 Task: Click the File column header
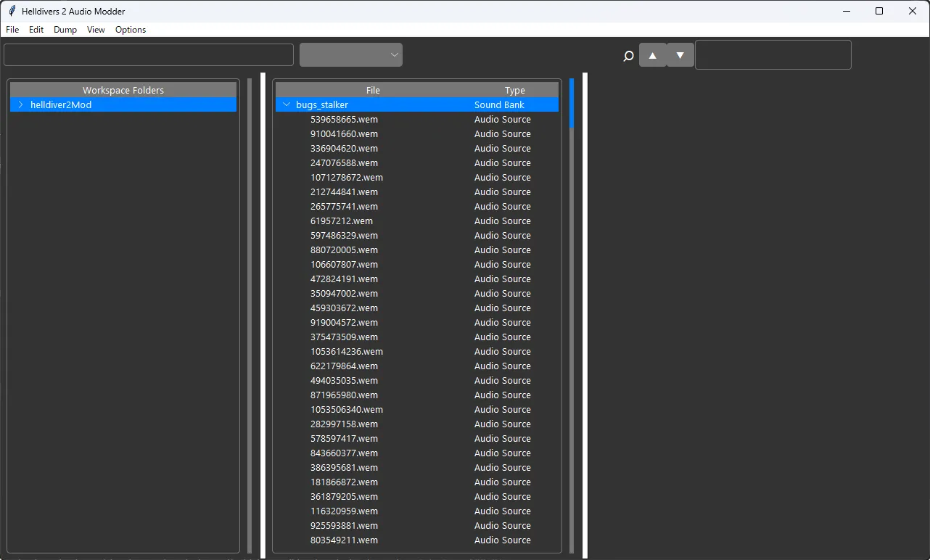(x=373, y=90)
